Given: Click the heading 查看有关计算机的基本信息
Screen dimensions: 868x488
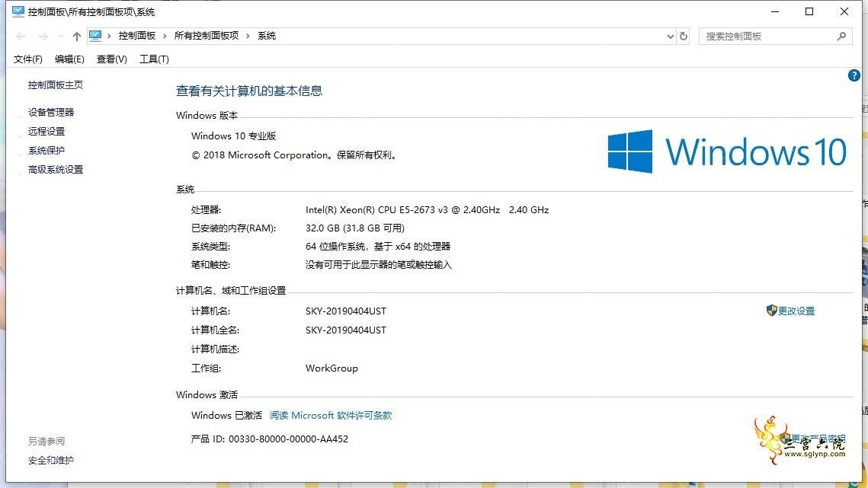Looking at the screenshot, I should 249,91.
